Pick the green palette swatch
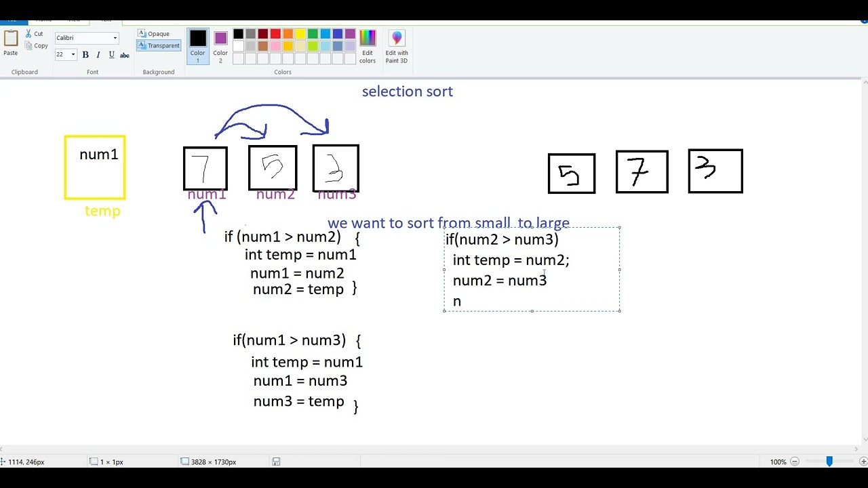The image size is (868, 488). 313,34
